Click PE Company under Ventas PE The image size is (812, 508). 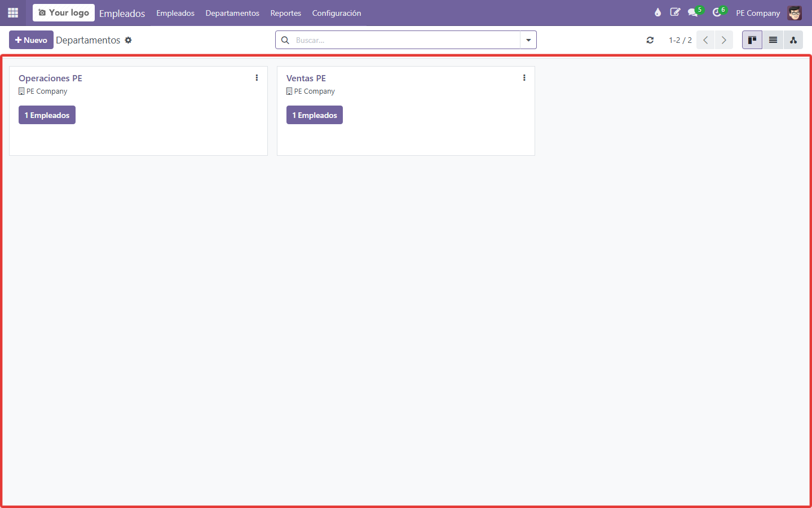(315, 91)
